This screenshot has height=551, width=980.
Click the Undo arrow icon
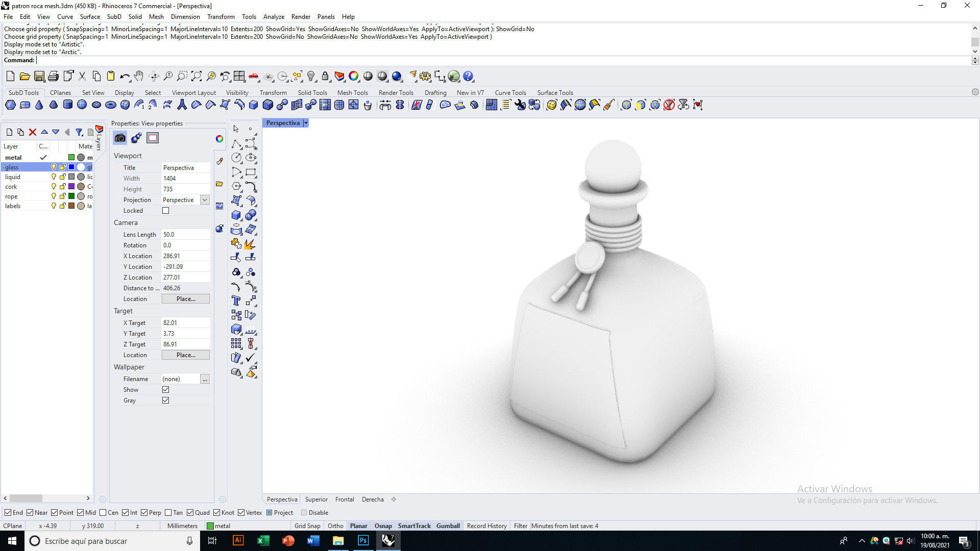[125, 77]
